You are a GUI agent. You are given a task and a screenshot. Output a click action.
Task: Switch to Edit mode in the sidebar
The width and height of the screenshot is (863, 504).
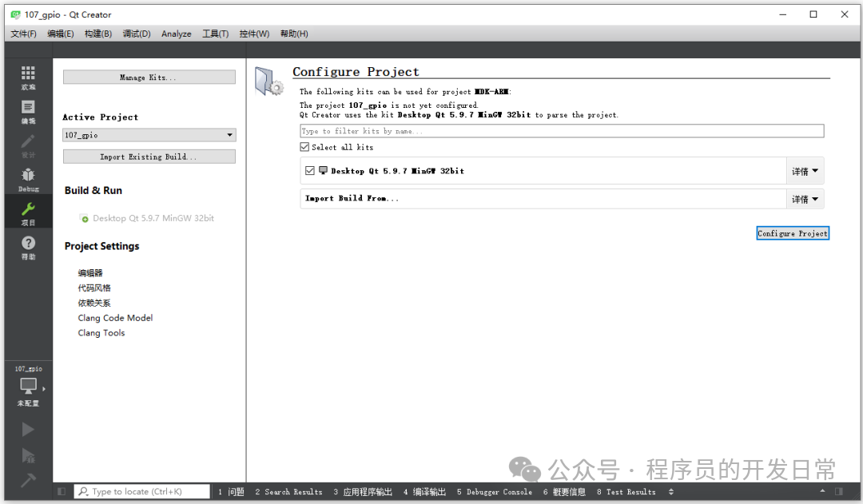[28, 112]
